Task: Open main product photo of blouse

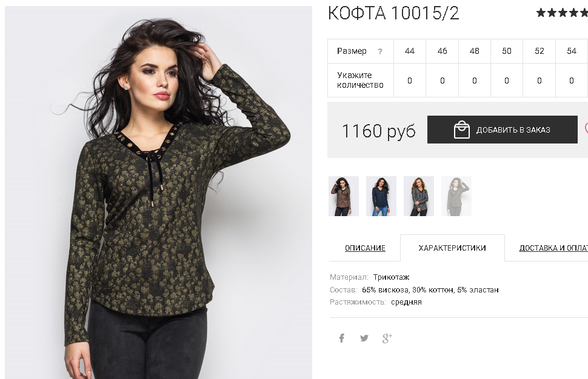Action: pyautogui.click(x=158, y=193)
